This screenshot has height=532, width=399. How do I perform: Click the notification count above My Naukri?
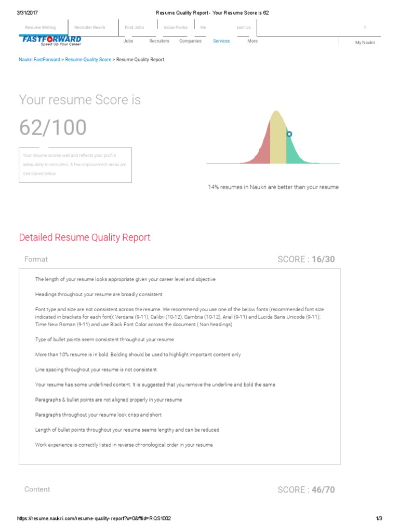[x=365, y=27]
